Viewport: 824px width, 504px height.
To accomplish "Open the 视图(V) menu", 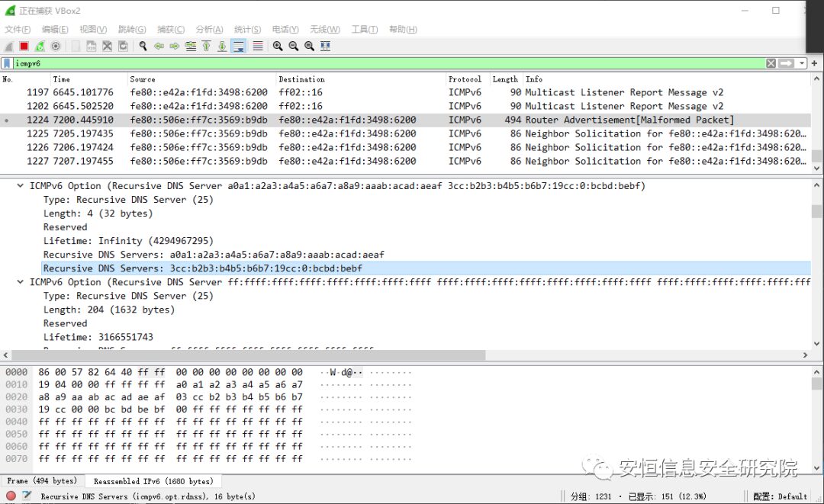I will (x=93, y=30).
